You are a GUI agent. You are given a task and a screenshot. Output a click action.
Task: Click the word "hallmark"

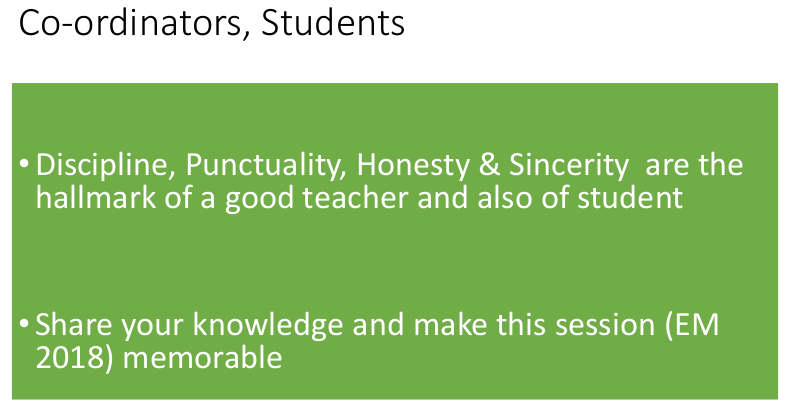coord(92,197)
